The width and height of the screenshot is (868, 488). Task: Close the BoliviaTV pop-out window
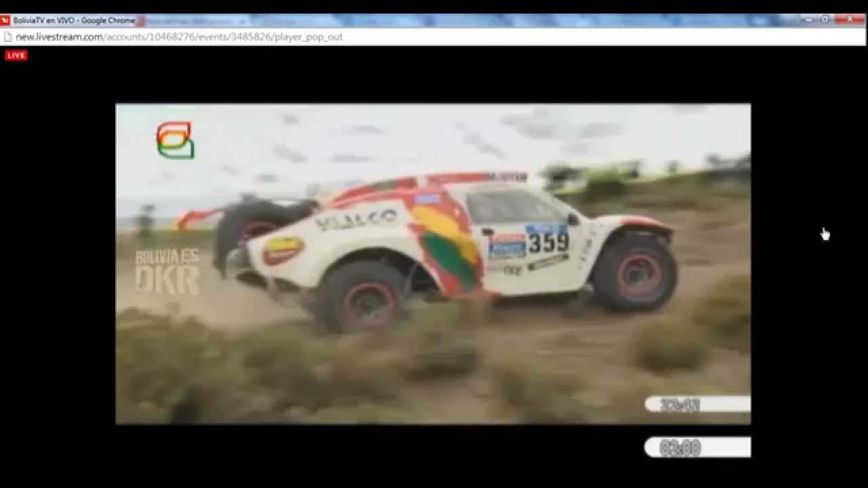click(x=850, y=19)
